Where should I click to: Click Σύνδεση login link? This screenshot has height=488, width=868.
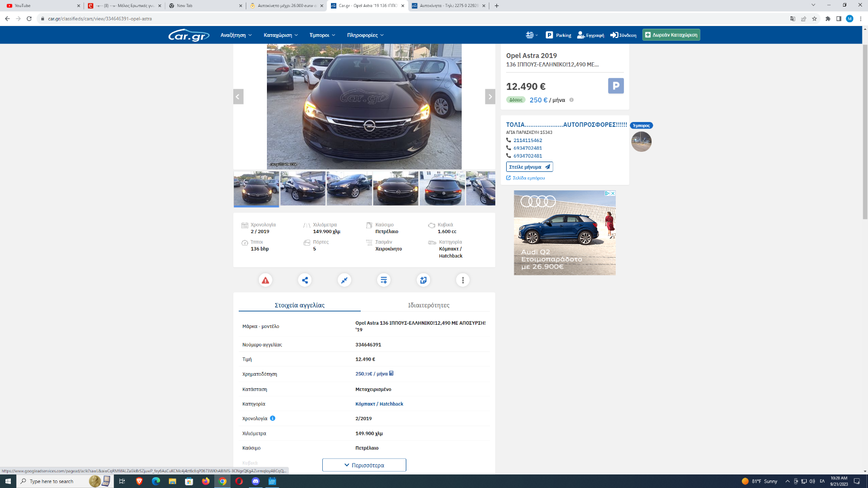(x=623, y=35)
